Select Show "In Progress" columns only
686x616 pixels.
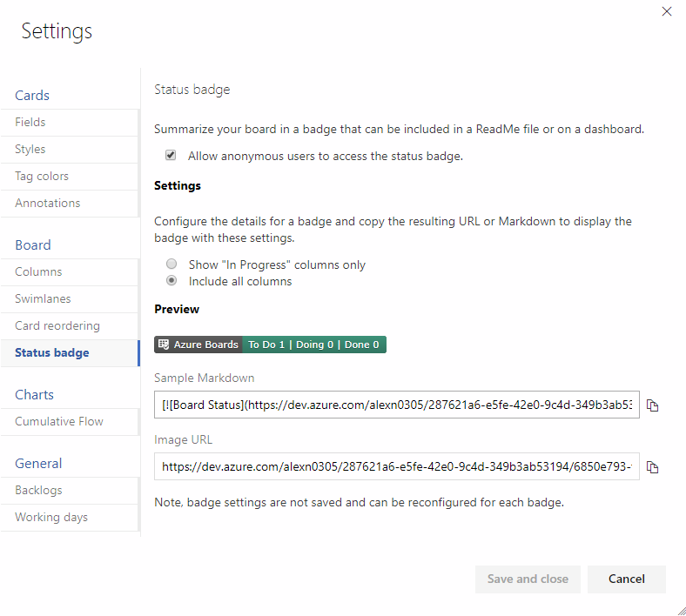pyautogui.click(x=171, y=264)
